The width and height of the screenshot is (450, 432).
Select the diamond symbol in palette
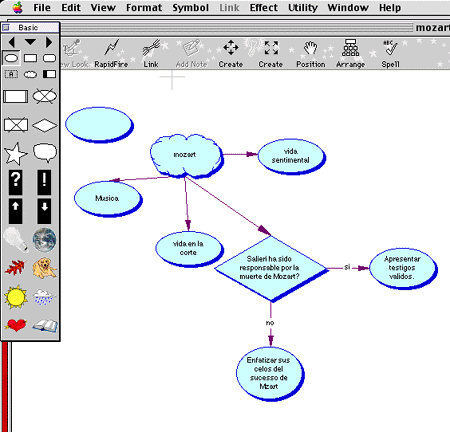coord(45,125)
